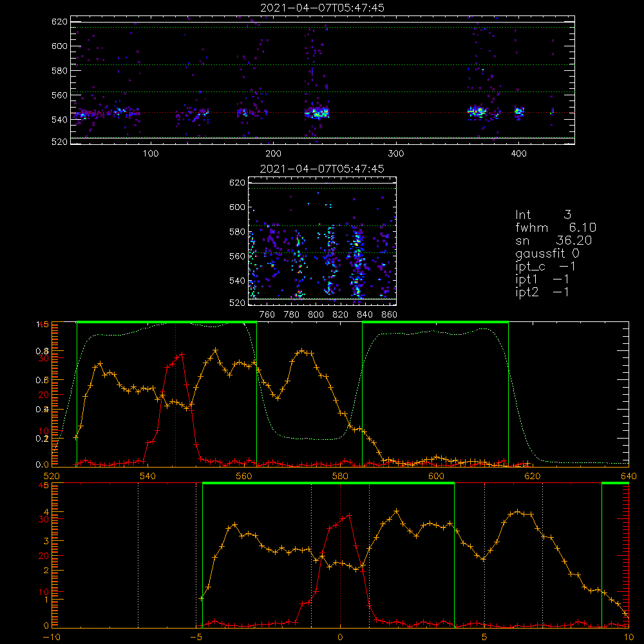Click the bright cluster near x=365 in top image

click(x=477, y=111)
